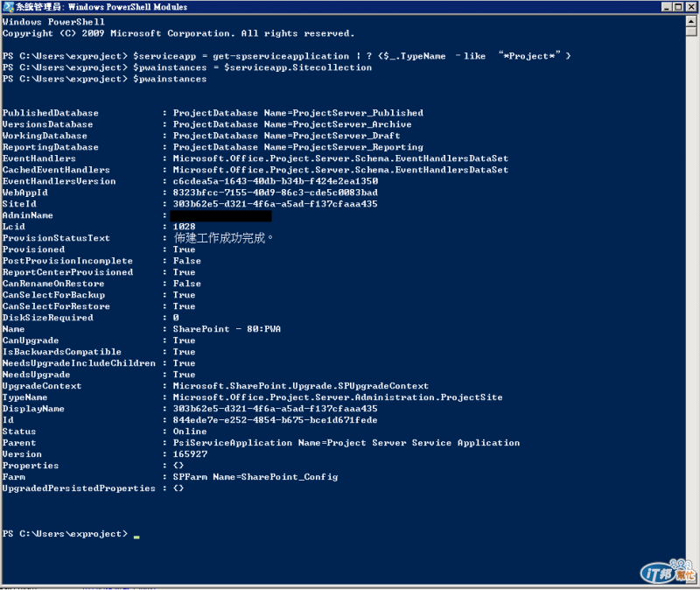
Task: Click the ReportCenterProvisioned label
Action: [x=68, y=272]
